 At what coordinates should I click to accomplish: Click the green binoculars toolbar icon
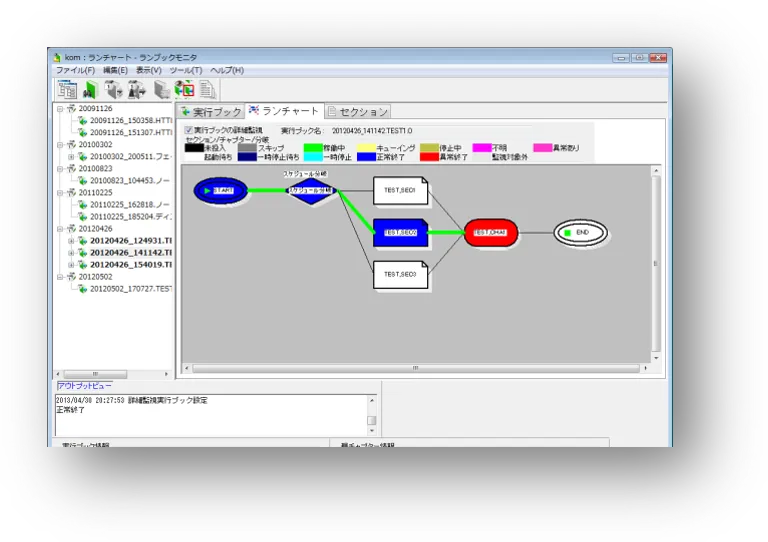click(x=91, y=90)
